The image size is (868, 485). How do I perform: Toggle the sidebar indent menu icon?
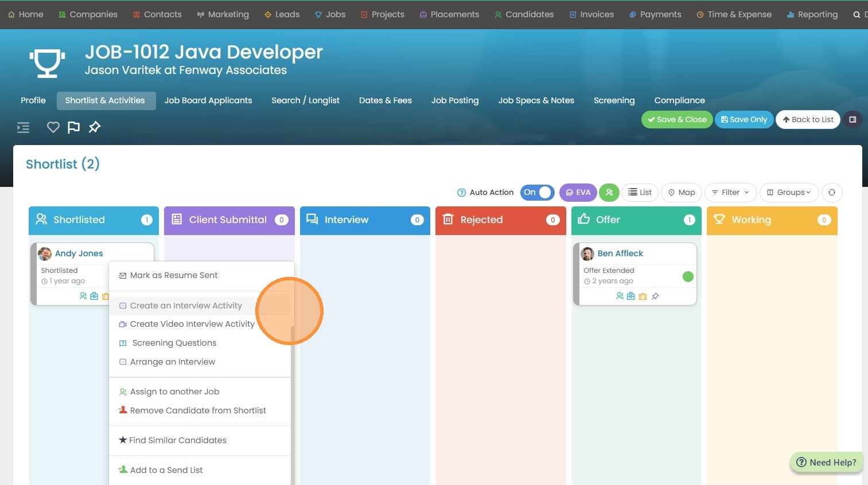pyautogui.click(x=24, y=127)
